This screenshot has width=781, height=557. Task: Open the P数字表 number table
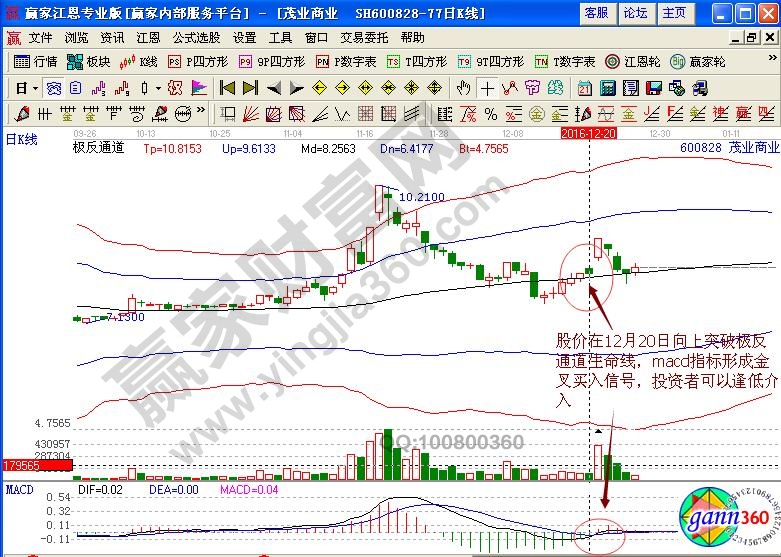point(346,61)
